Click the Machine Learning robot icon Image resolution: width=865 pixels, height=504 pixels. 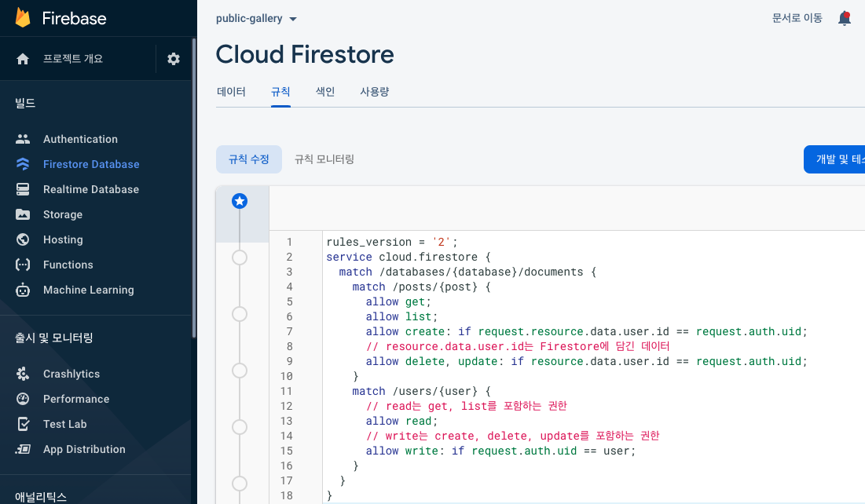click(23, 290)
